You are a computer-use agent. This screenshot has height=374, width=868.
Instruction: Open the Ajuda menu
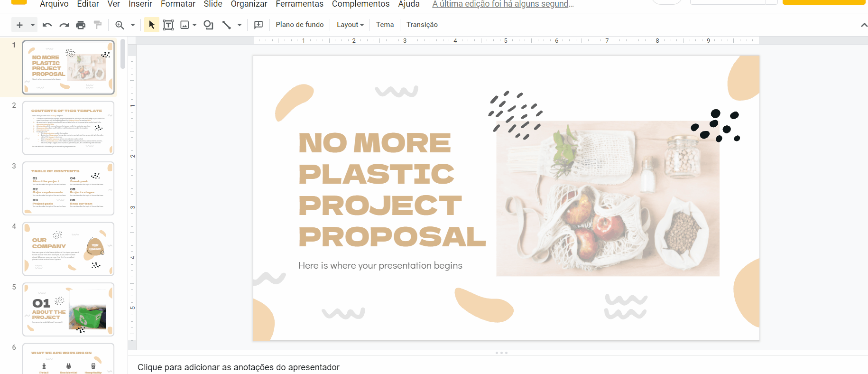[409, 4]
